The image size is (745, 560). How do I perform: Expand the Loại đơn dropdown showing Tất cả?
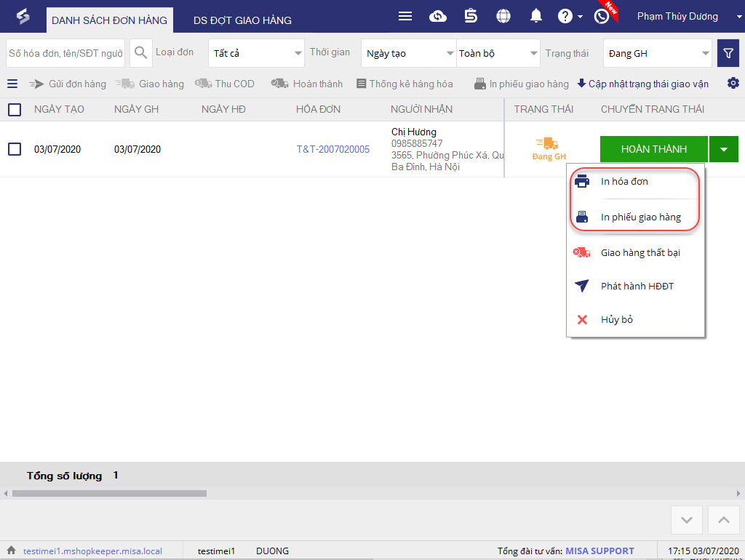click(x=256, y=53)
